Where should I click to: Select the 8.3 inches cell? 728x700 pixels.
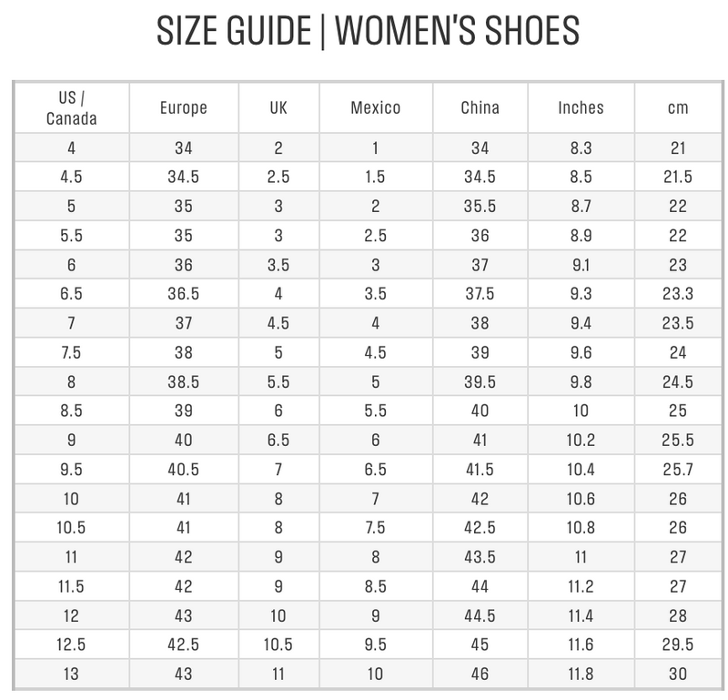pyautogui.click(x=581, y=148)
